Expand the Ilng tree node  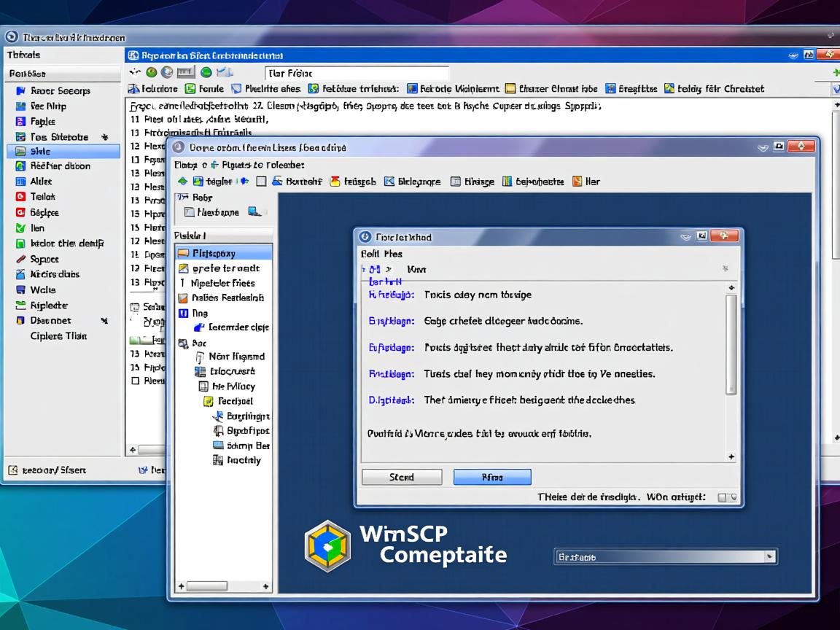click(x=184, y=313)
